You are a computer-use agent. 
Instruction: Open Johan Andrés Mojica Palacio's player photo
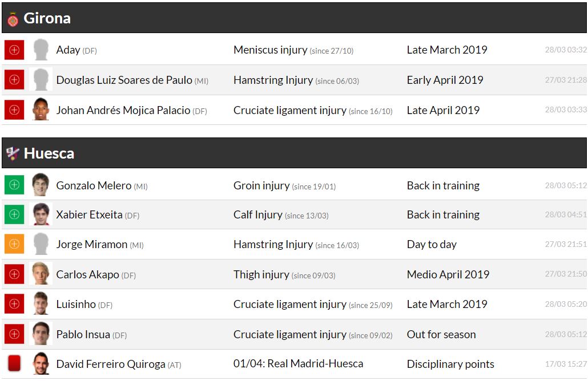pyautogui.click(x=41, y=110)
